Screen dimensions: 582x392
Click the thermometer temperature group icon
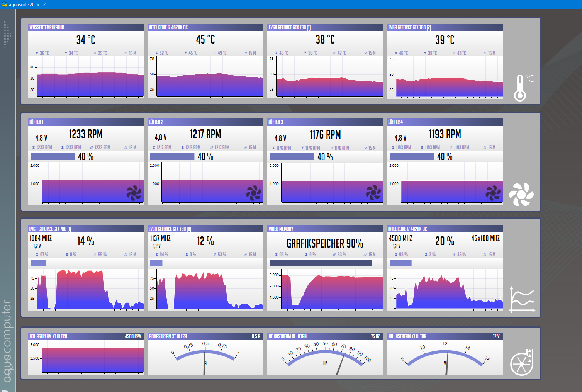click(x=524, y=88)
